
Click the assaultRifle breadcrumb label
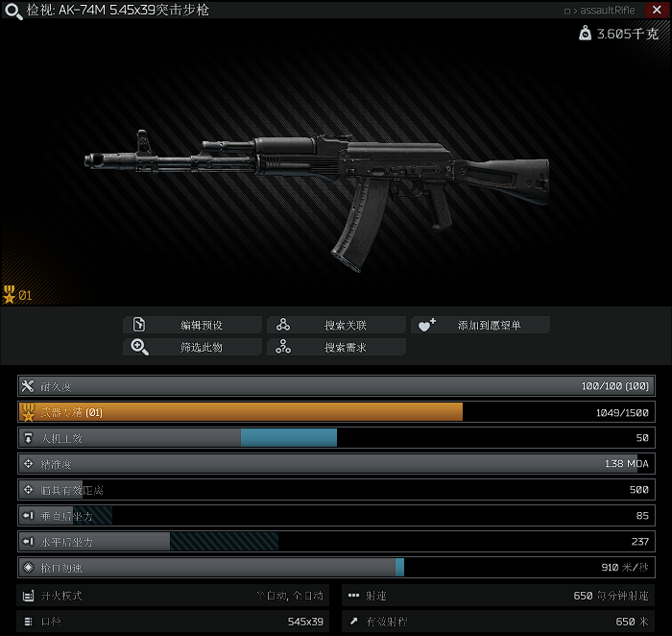[x=608, y=11]
